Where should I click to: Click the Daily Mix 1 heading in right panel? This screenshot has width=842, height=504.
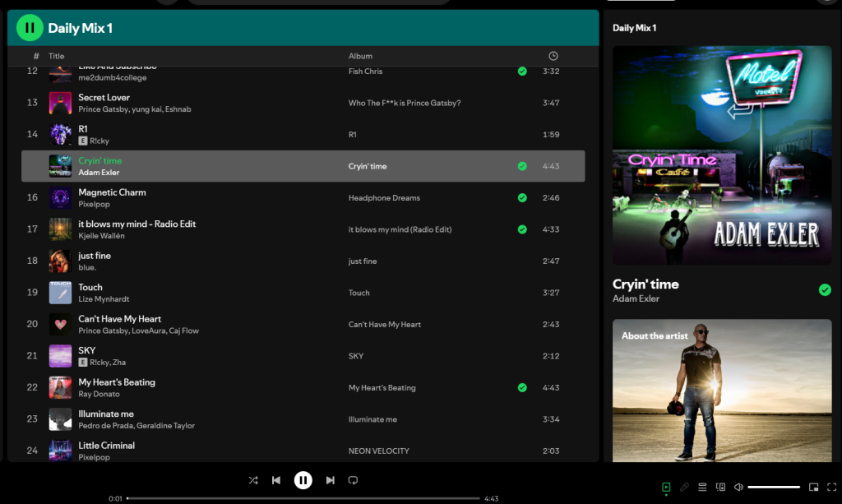tap(634, 28)
